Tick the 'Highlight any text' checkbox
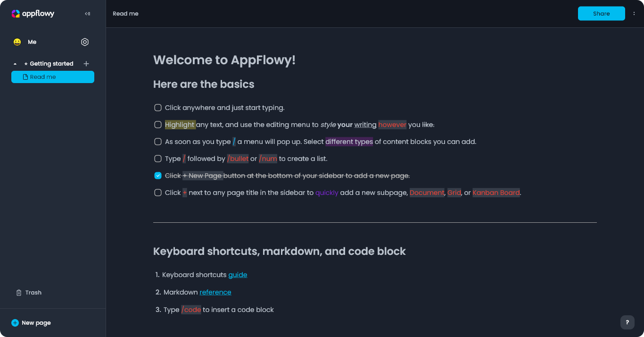This screenshot has height=337, width=644. 158,125
